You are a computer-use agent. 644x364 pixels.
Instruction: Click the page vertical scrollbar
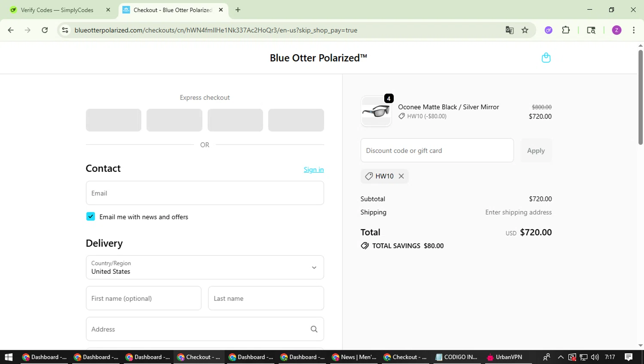641,97
